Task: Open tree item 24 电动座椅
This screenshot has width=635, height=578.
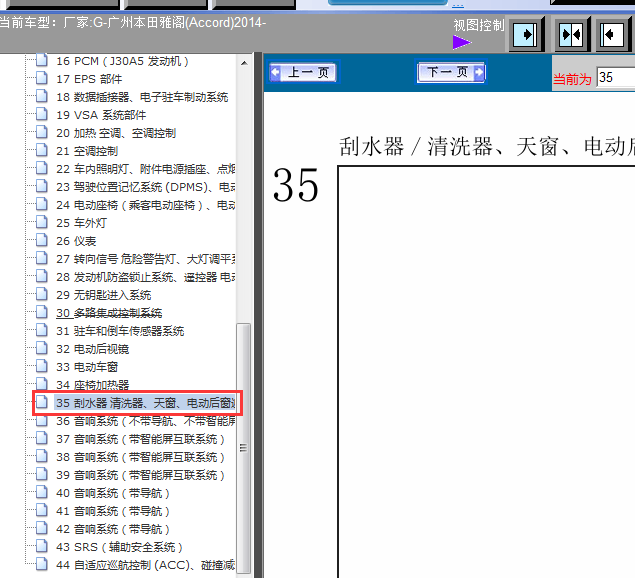Action: 146,205
